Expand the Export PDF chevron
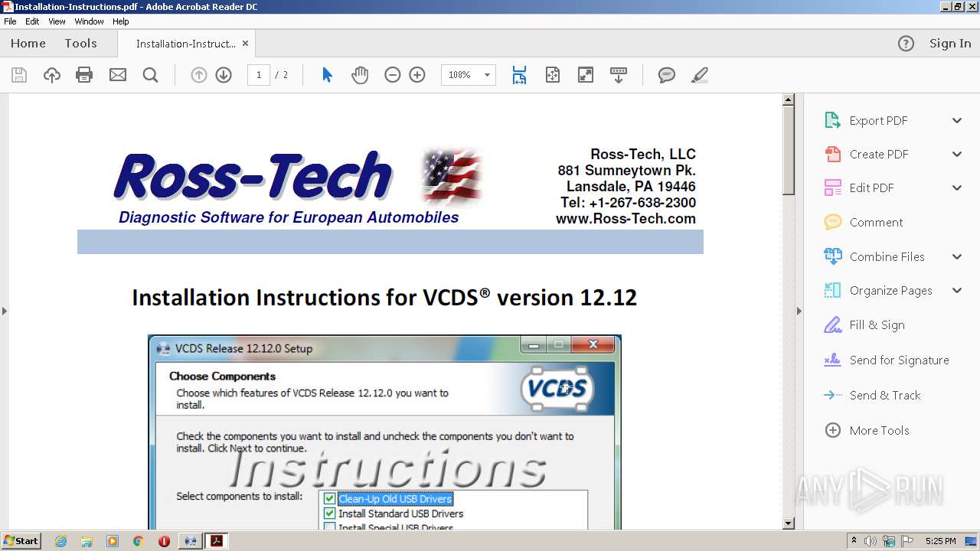The image size is (980, 551). point(957,120)
